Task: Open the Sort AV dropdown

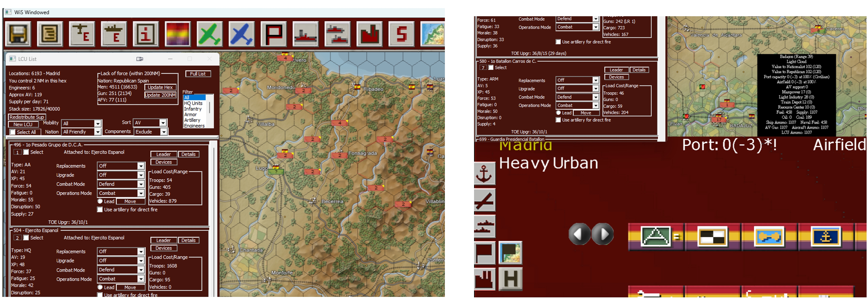Action: 163,123
